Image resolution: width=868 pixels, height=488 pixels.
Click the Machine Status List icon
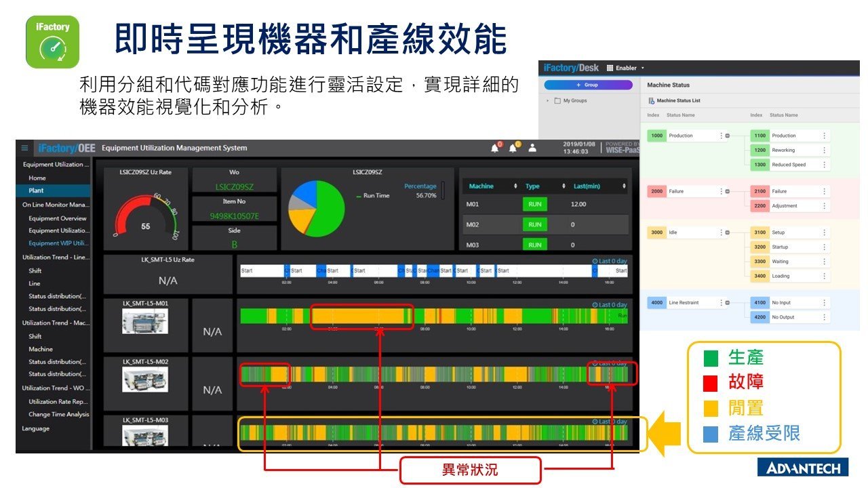[652, 100]
